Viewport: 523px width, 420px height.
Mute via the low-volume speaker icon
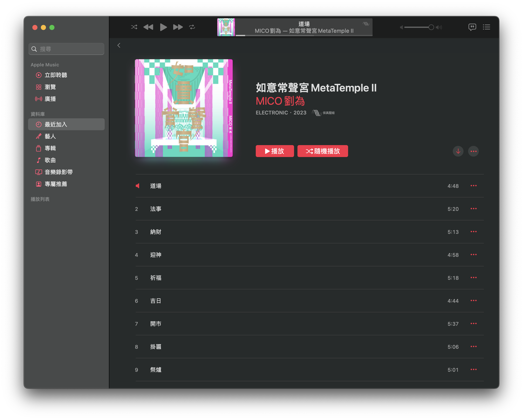click(401, 27)
